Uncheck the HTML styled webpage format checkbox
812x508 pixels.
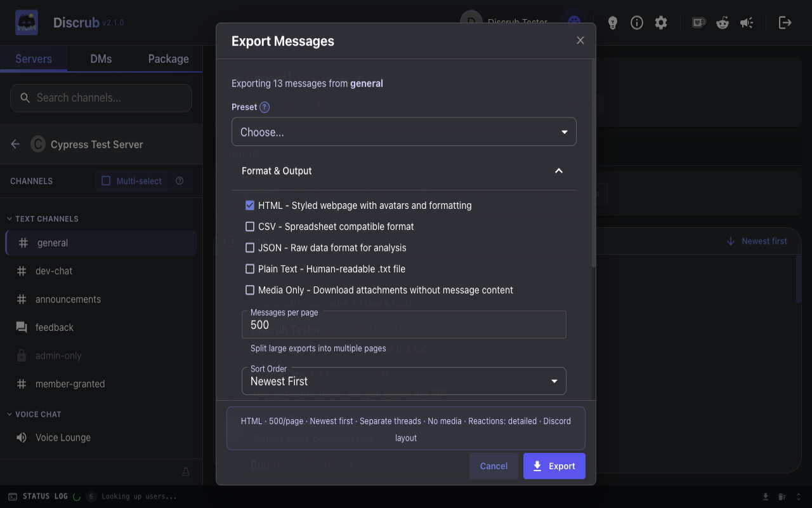pos(250,205)
